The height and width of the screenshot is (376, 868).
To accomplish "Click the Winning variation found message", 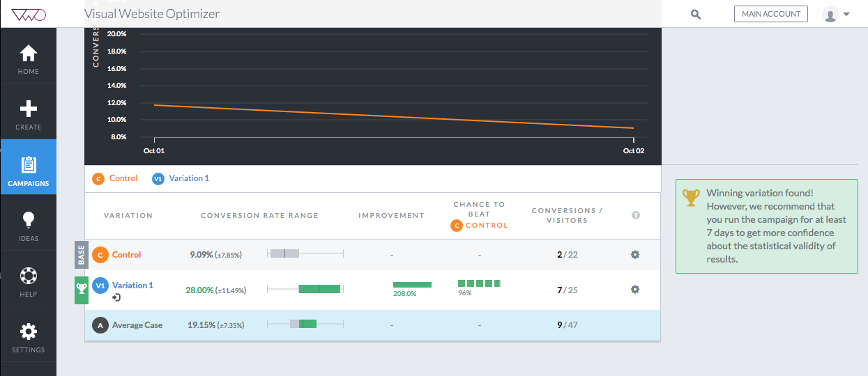I will 777,226.
